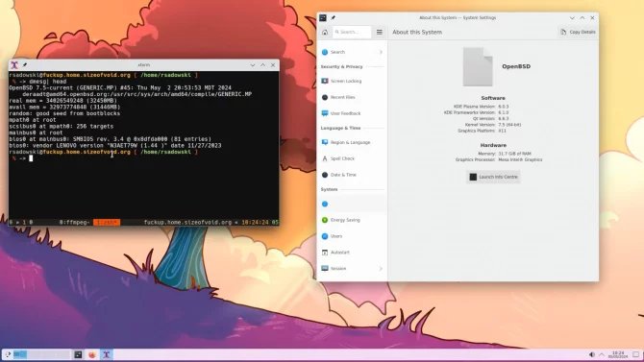Screen dimensions: 644x362
Task: Select the highlighted About this System sidebar row
Action: (x=352, y=204)
